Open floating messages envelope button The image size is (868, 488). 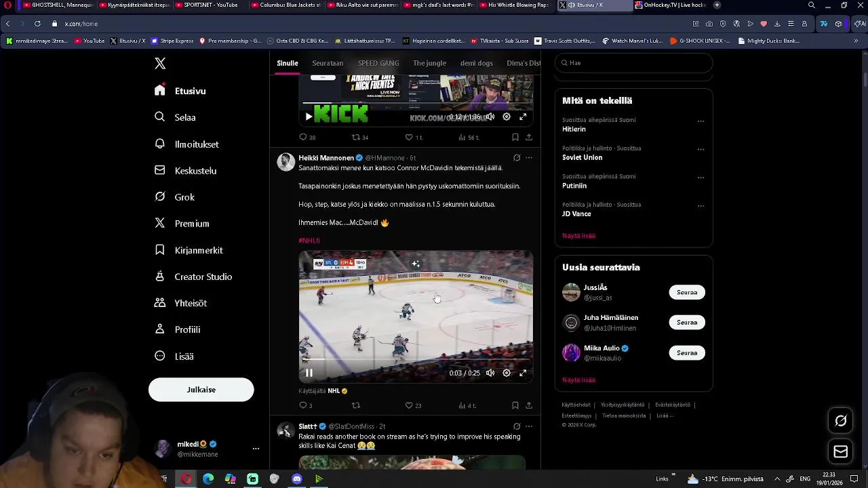(840, 451)
